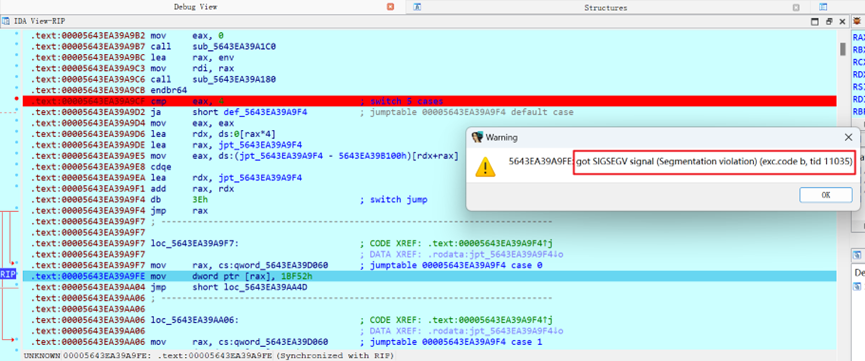Click the tab icon right of Structures
Screen dimensions: 865x361
823,7
